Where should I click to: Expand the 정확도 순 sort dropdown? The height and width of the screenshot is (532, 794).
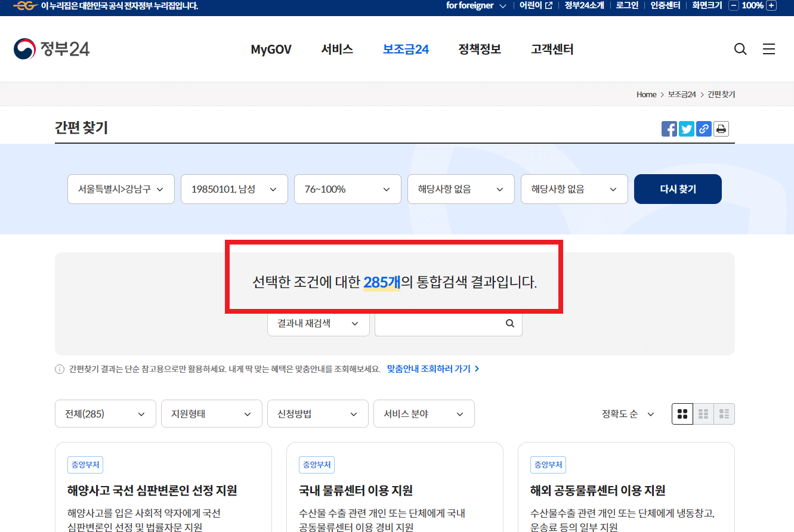(628, 413)
